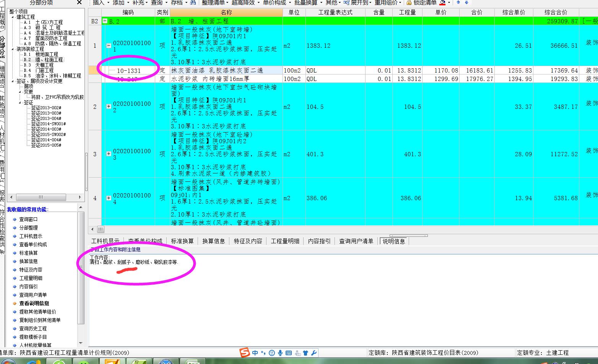
Task: Open the fill color dropdown arrow
Action: pyautogui.click(x=448, y=2)
